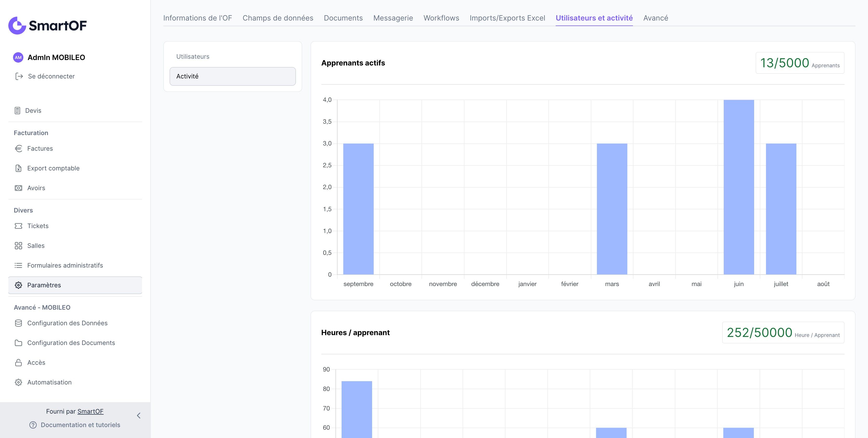Click the Automatisation gear icon
Screen dimensions: 868x438
(18, 382)
